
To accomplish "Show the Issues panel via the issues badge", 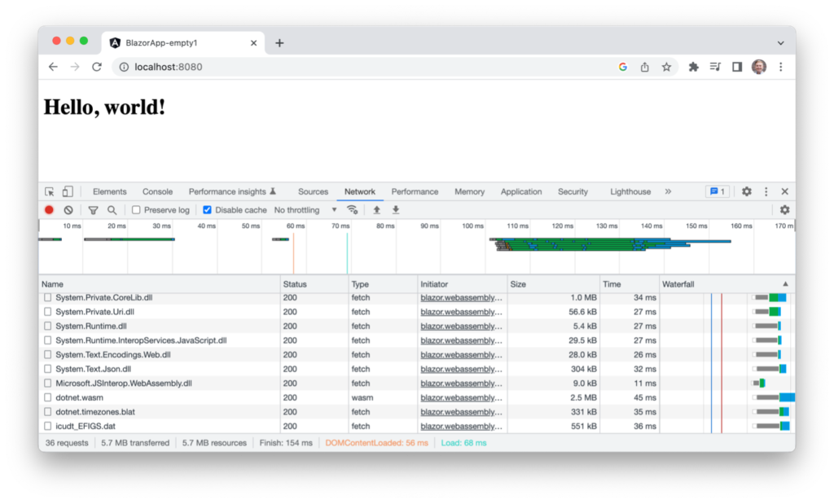I will [x=716, y=191].
